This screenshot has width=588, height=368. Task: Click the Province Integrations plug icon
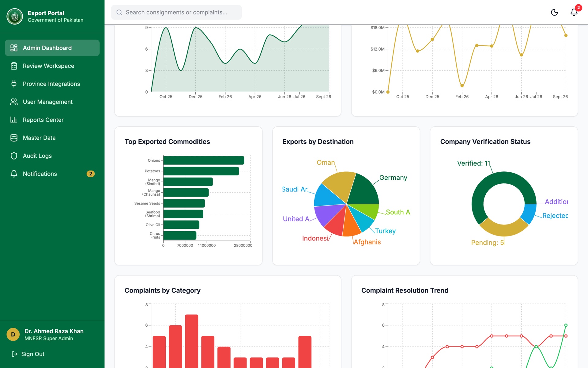click(x=14, y=84)
